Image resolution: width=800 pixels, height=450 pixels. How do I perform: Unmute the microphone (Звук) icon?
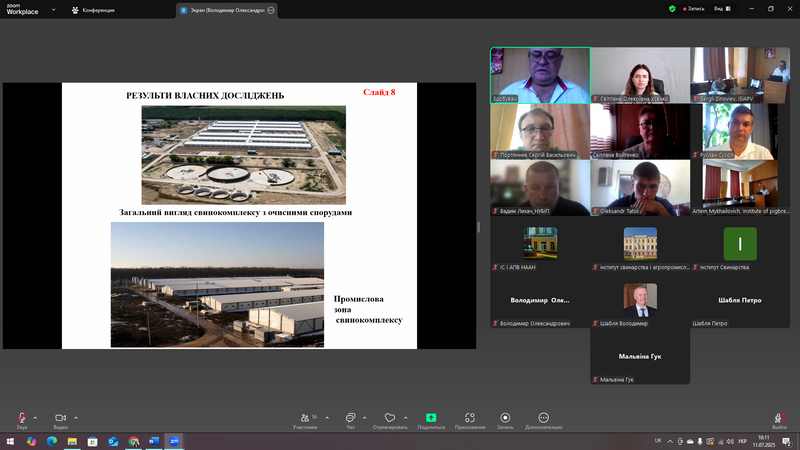tap(22, 418)
